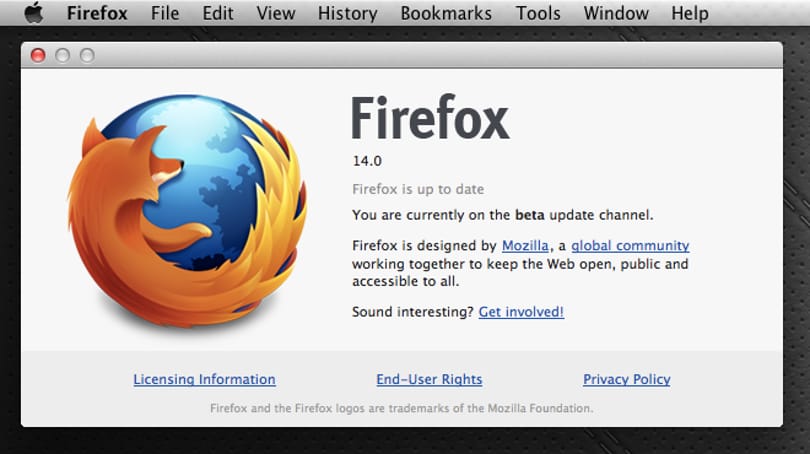Open the Apple menu

click(x=34, y=12)
